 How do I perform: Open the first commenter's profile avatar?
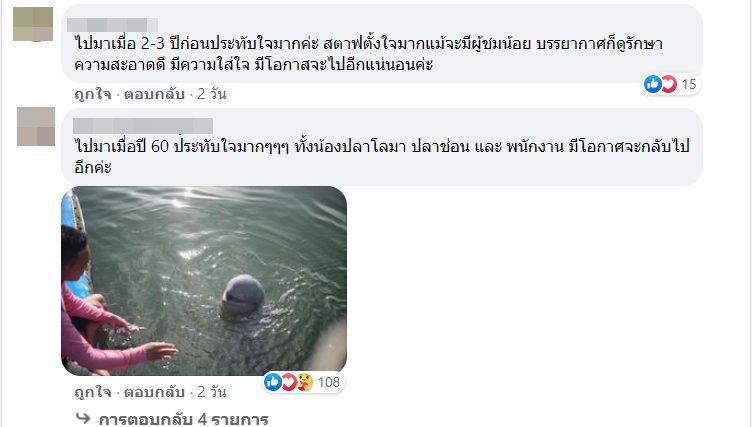click(33, 24)
